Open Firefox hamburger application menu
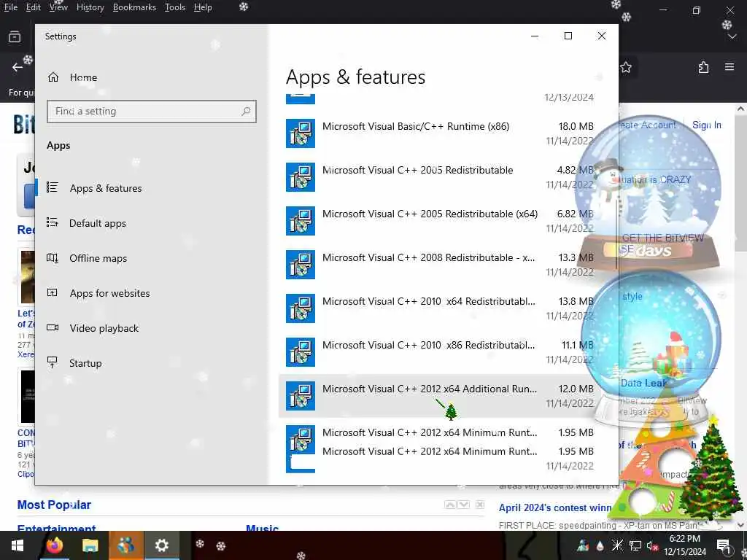 (729, 67)
